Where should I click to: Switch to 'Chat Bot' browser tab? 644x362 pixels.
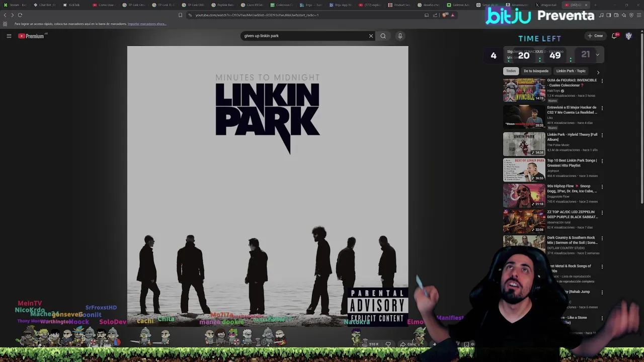tap(45, 5)
